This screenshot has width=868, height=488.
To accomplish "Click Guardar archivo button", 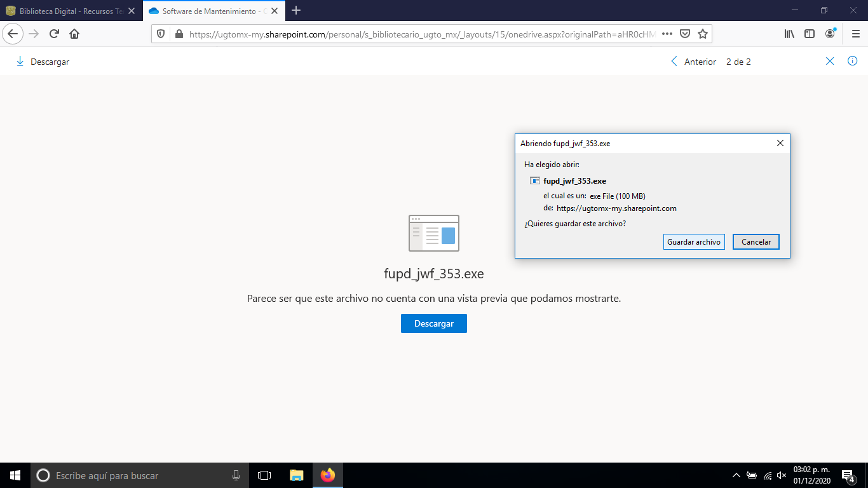I will pyautogui.click(x=694, y=242).
